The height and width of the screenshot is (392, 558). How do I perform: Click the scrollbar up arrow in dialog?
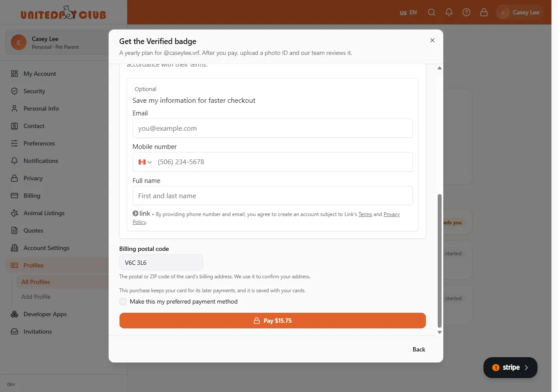439,68
